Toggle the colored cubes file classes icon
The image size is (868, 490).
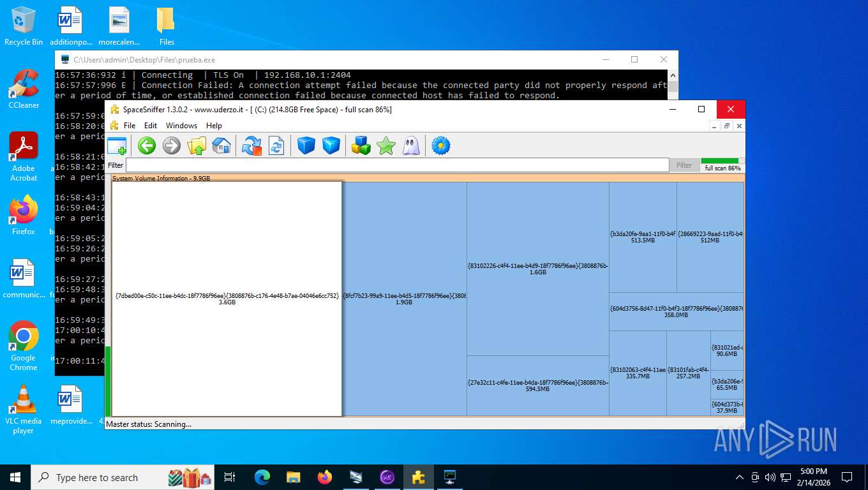[x=361, y=145]
